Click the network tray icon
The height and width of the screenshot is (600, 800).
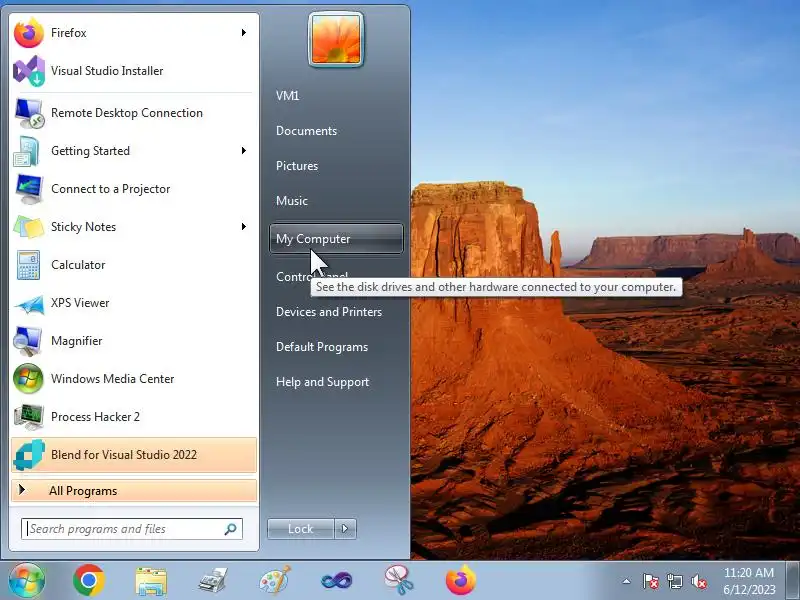pos(674,581)
